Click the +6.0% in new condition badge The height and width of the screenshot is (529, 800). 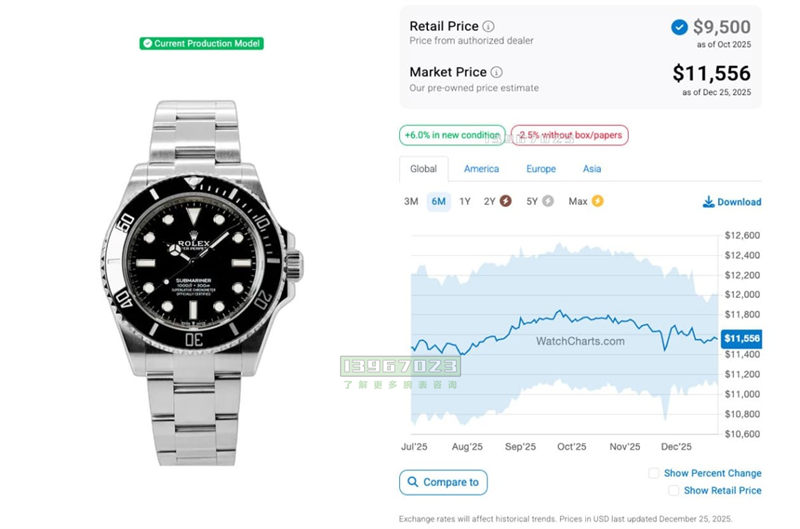click(x=452, y=135)
